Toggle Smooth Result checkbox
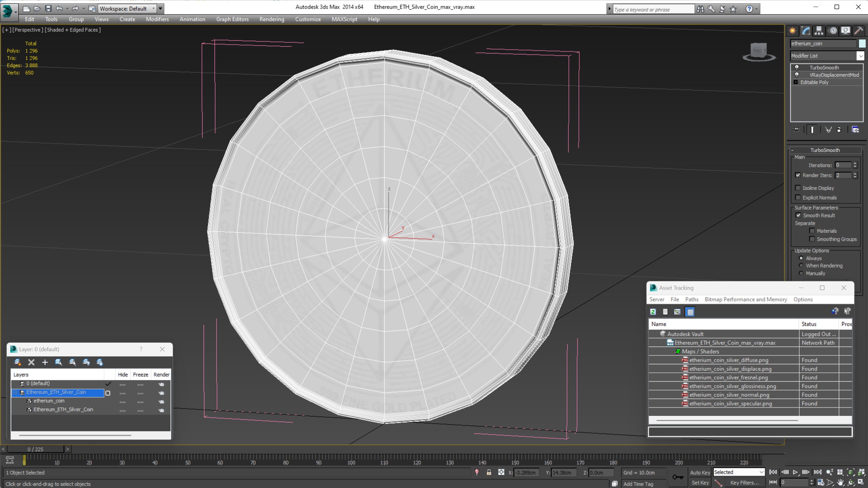868x488 pixels. [798, 215]
